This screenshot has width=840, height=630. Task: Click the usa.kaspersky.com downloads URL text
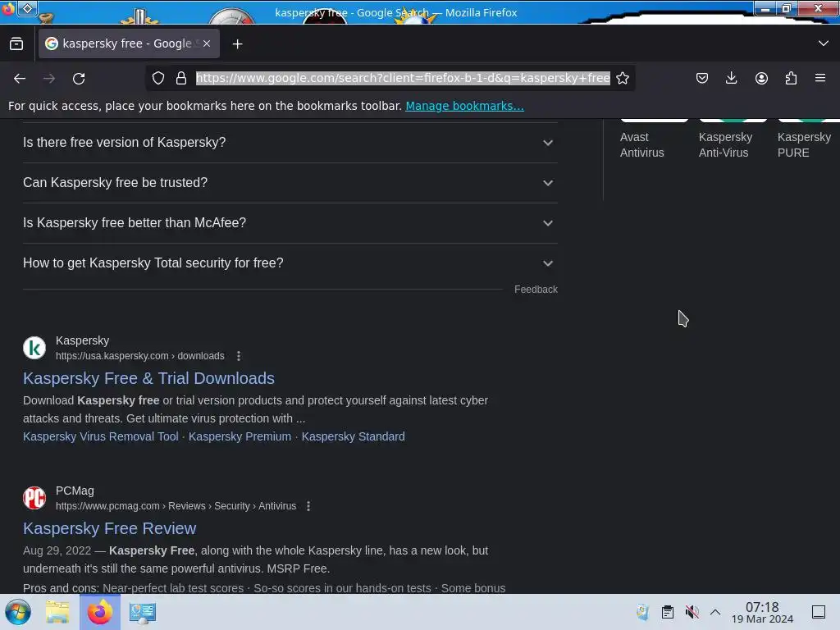139,356
